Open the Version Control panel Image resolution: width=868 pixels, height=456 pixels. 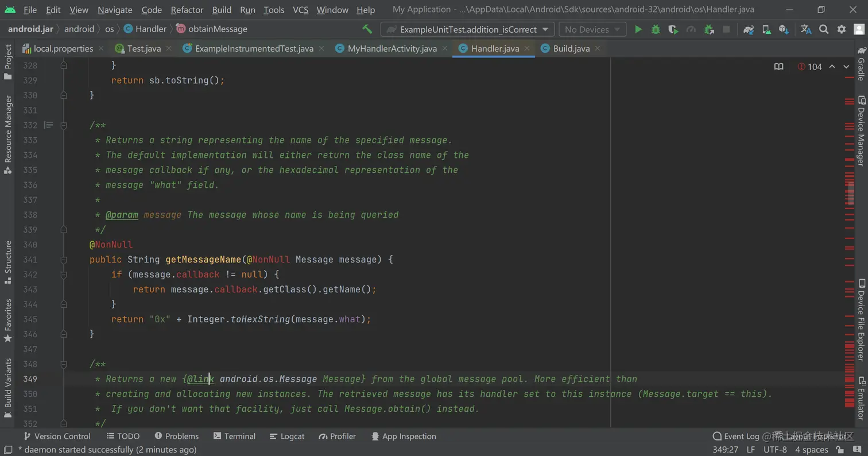coord(57,436)
